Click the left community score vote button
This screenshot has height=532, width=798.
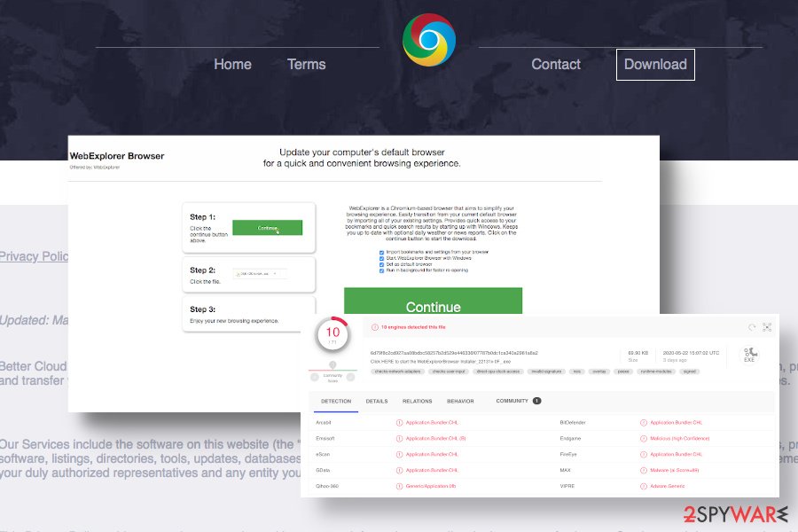coord(315,377)
